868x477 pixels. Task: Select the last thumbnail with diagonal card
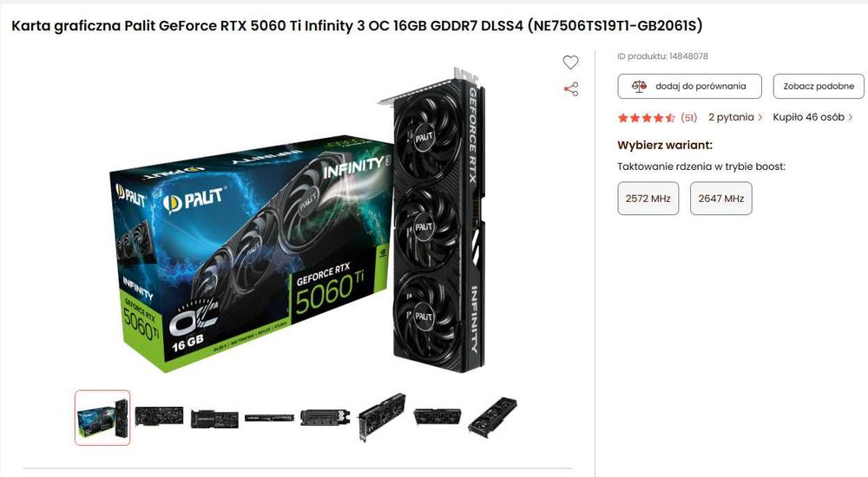493,416
